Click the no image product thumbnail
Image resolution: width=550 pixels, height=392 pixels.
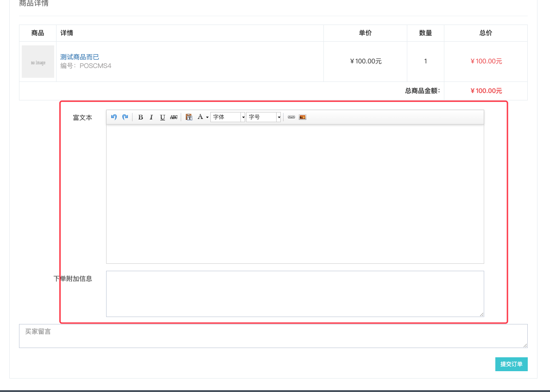(x=38, y=62)
